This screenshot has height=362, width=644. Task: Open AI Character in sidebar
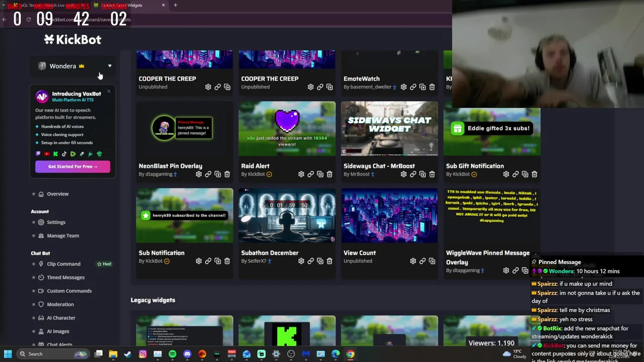[61, 318]
